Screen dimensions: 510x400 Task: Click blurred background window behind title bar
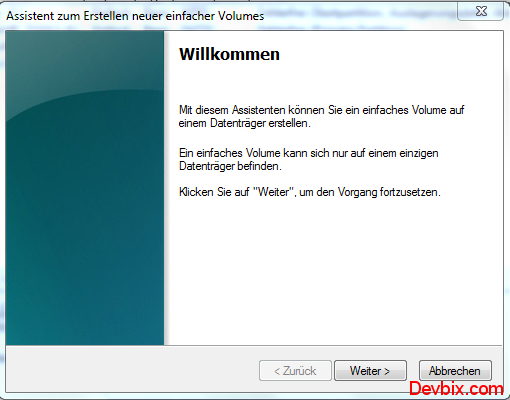360,13
